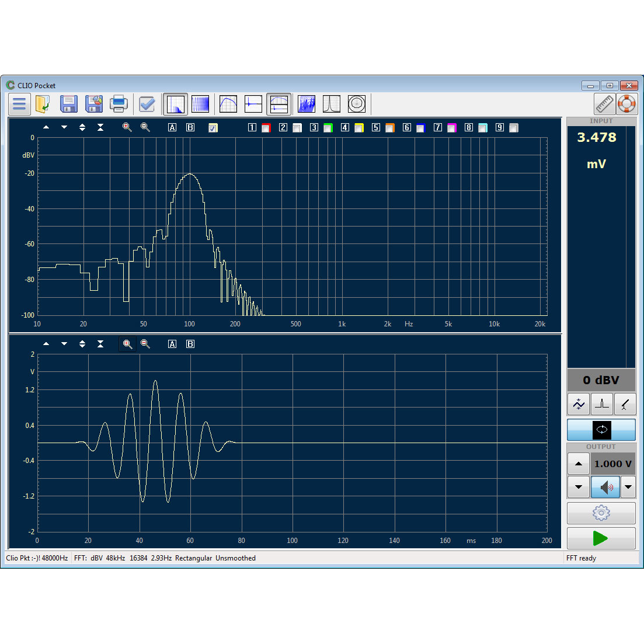Open the impulse response measurement icon
This screenshot has width=644, height=644.
[x=253, y=104]
